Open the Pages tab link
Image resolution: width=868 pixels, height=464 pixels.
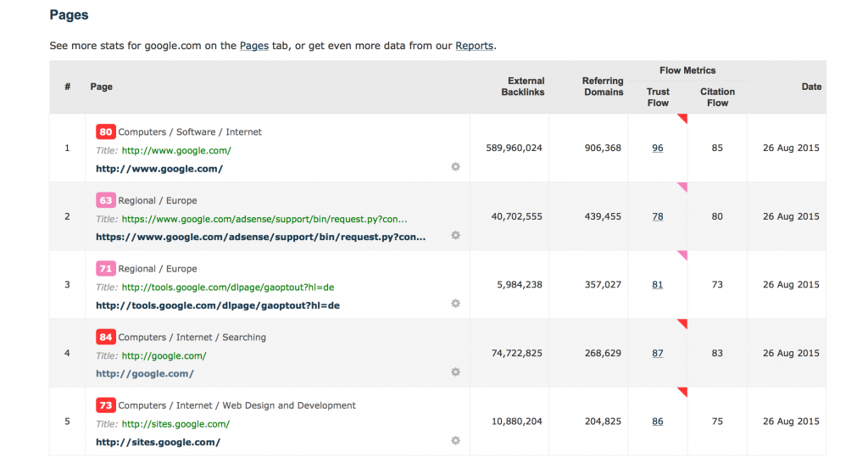254,46
